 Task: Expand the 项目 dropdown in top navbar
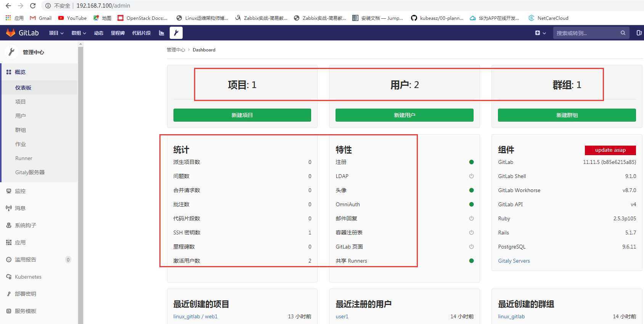[56, 33]
